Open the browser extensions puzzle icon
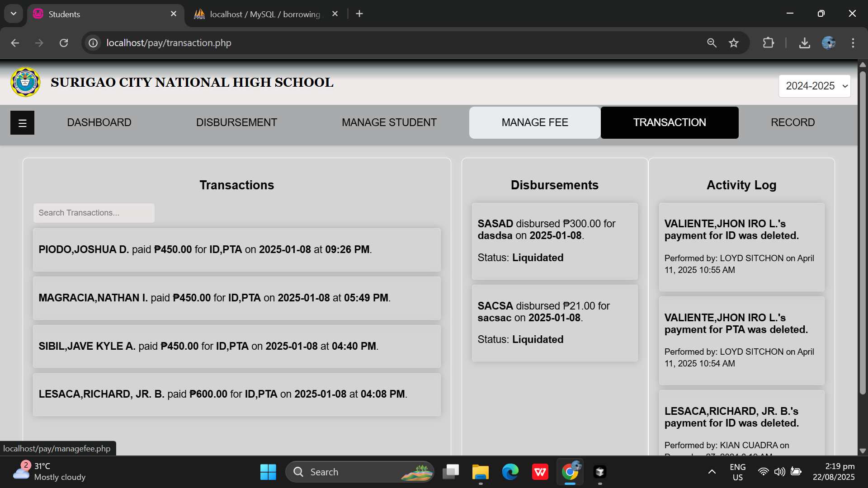 pyautogui.click(x=769, y=43)
